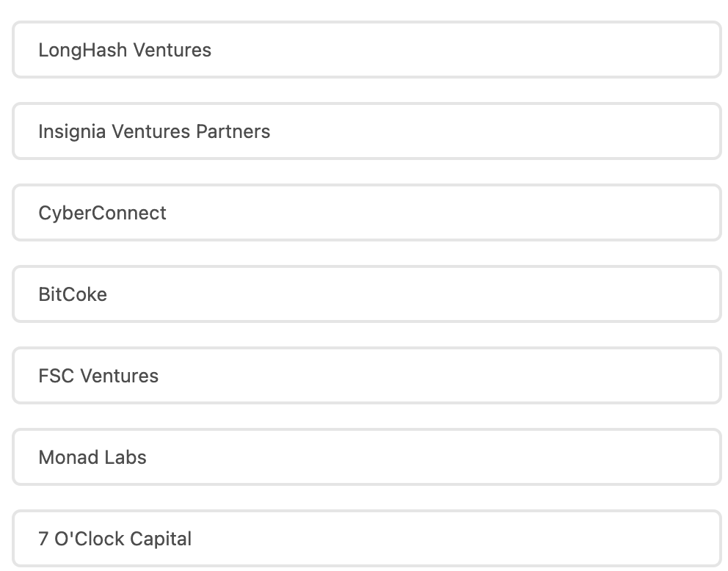Select the BitCoke entry
Image resolution: width=728 pixels, height=571 pixels.
pyautogui.click(x=367, y=294)
